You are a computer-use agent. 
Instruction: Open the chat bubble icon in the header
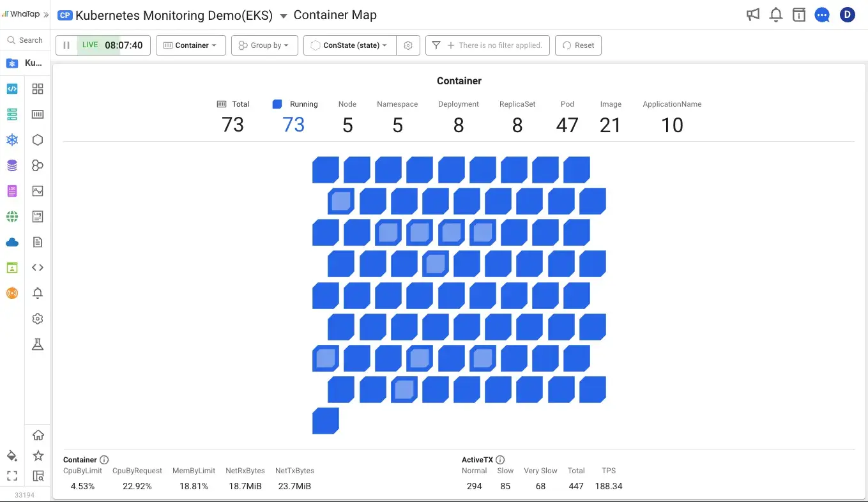[822, 14]
